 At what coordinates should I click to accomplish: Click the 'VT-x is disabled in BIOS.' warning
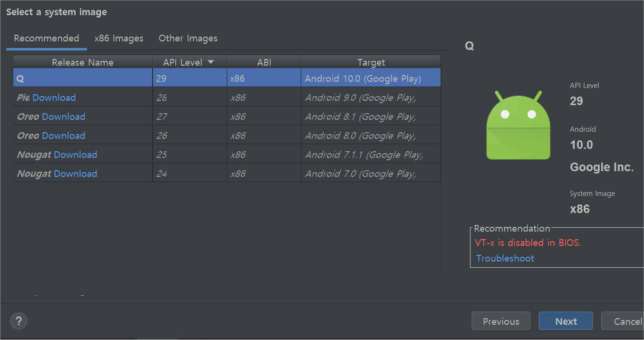[528, 243]
